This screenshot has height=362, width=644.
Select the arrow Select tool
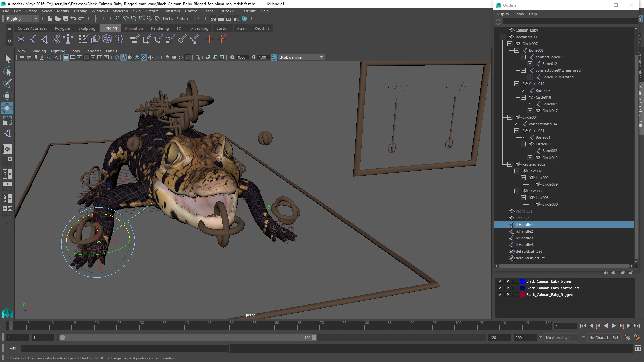click(x=7, y=59)
